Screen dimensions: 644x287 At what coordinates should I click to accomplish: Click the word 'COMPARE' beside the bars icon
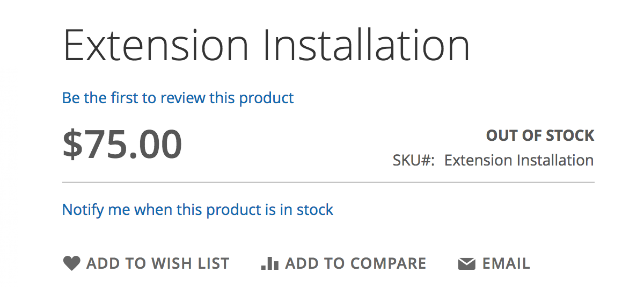pyautogui.click(x=387, y=263)
